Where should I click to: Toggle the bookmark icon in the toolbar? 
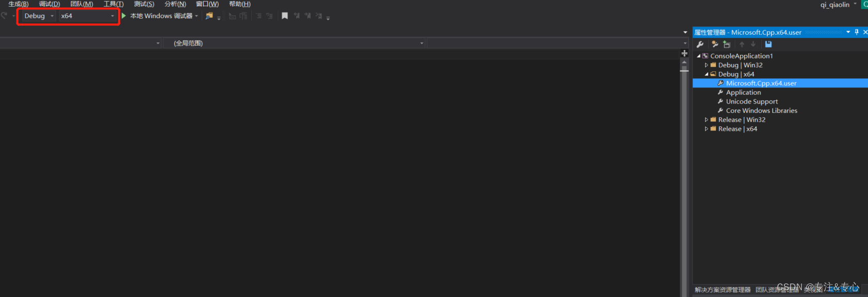pos(284,16)
